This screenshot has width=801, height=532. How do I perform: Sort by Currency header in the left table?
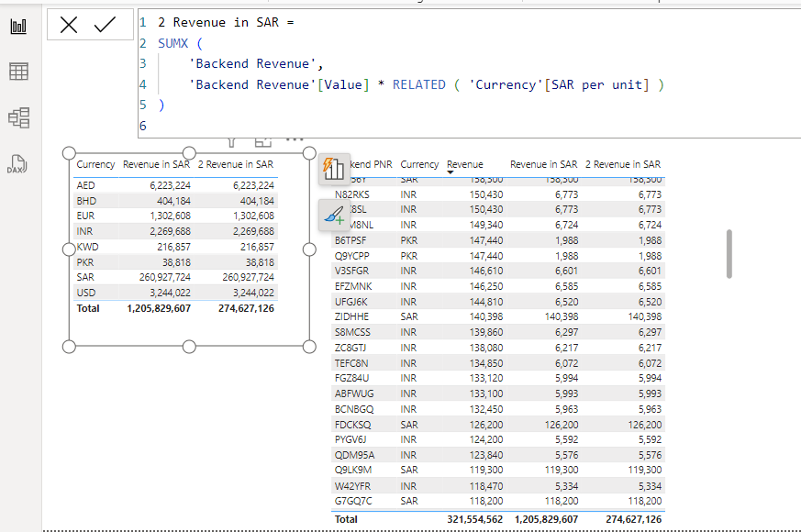click(95, 164)
